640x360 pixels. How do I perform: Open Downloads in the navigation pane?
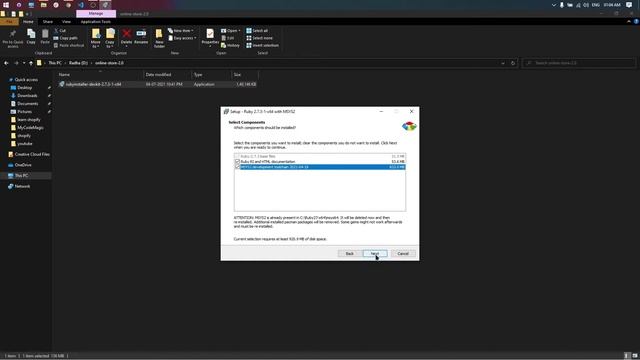(27, 96)
